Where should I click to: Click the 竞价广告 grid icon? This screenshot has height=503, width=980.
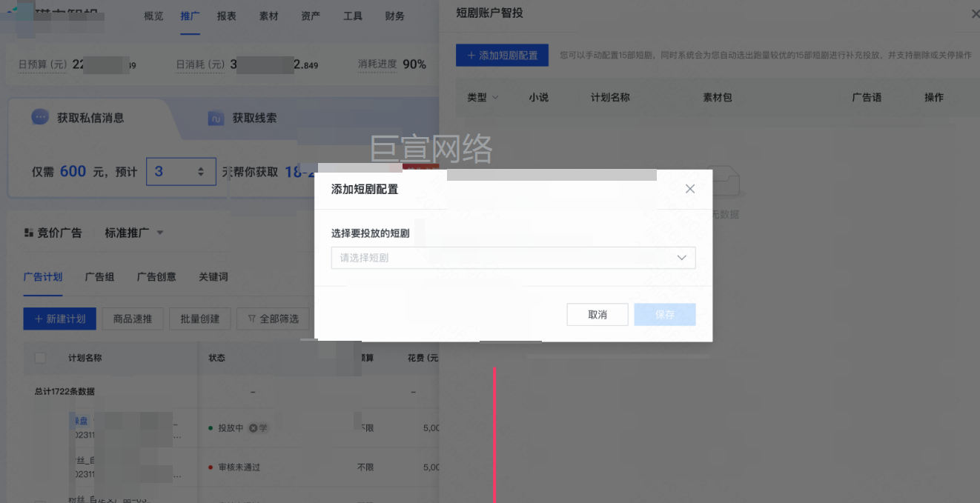pyautogui.click(x=29, y=233)
